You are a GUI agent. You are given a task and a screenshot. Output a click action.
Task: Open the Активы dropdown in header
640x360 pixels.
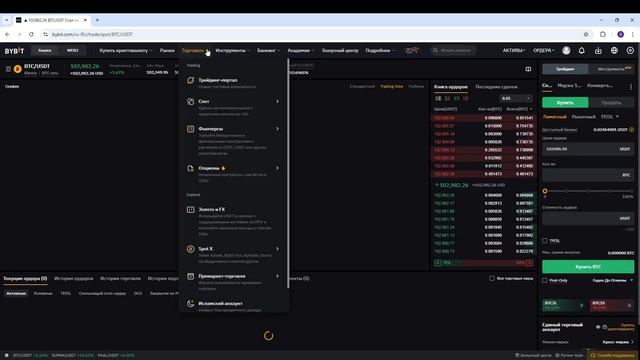[513, 51]
